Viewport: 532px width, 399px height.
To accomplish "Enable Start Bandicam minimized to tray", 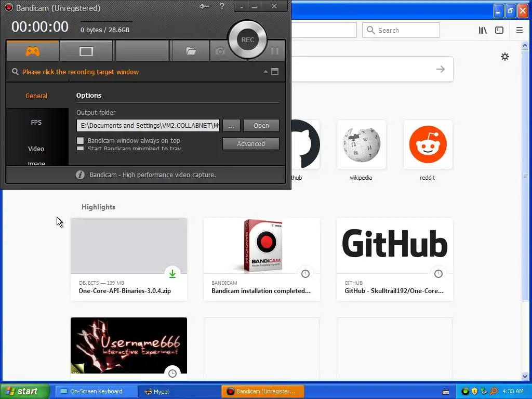I will [81, 148].
